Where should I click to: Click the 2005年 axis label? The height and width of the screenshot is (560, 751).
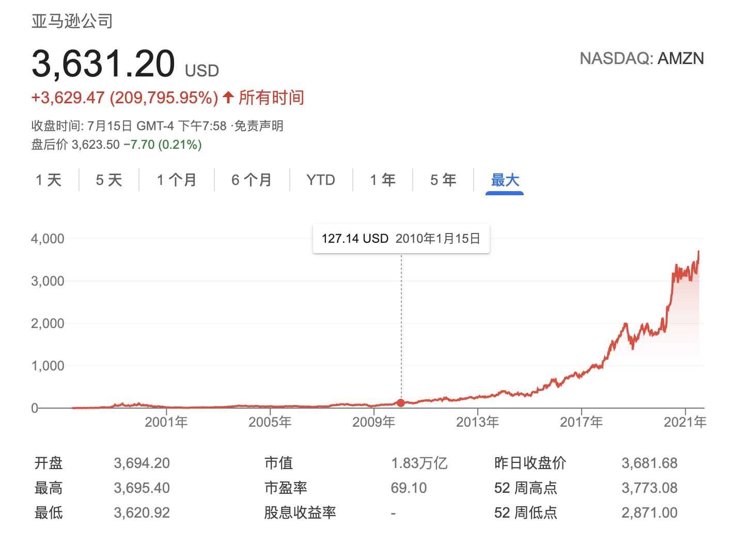(270, 422)
